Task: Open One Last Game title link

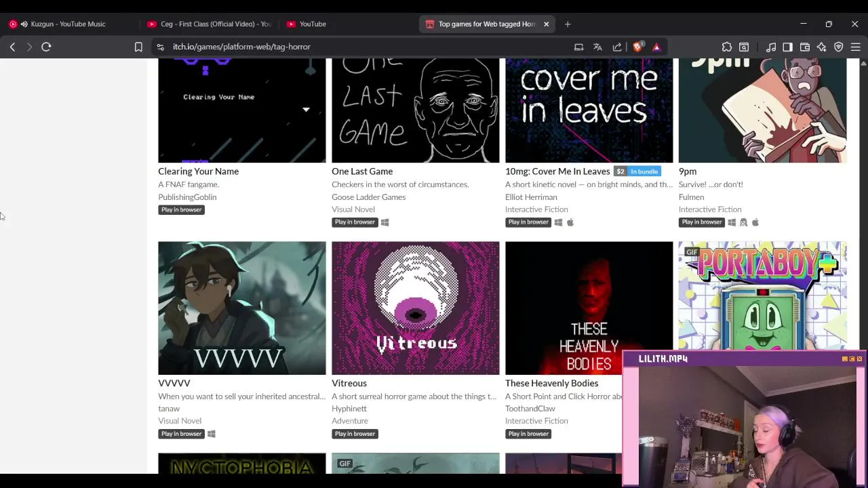Action: [362, 171]
